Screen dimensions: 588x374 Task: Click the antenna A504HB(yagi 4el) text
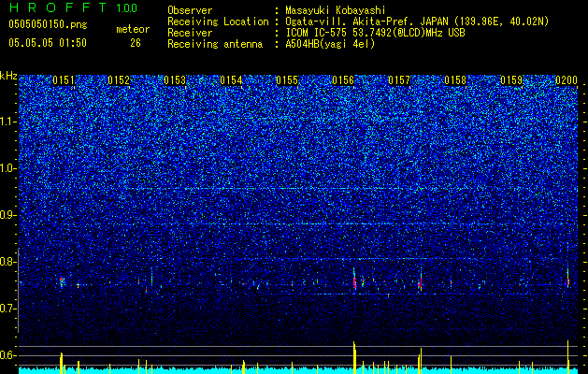(330, 44)
